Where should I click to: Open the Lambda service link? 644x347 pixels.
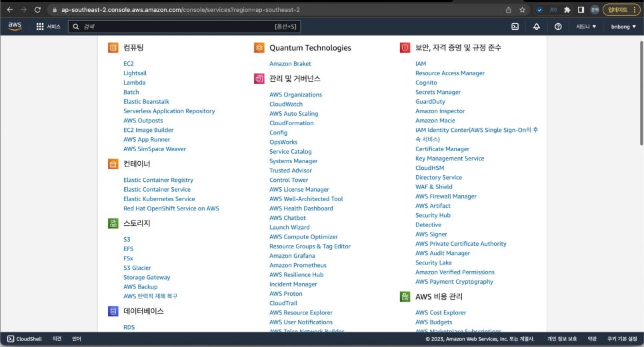pos(134,83)
